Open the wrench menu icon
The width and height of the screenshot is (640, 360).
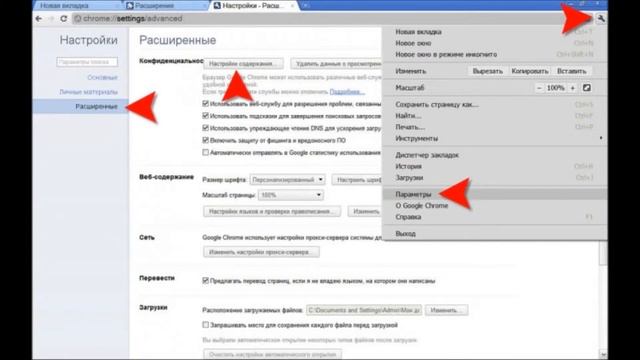(x=601, y=18)
